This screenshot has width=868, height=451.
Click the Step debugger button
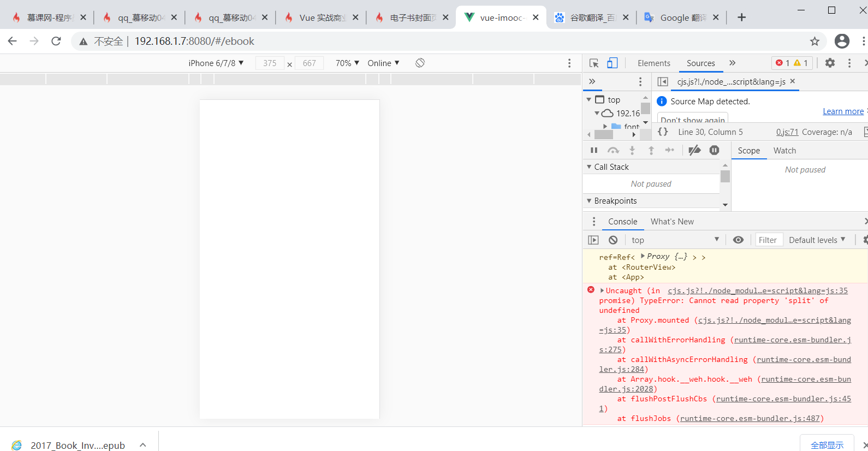point(670,150)
